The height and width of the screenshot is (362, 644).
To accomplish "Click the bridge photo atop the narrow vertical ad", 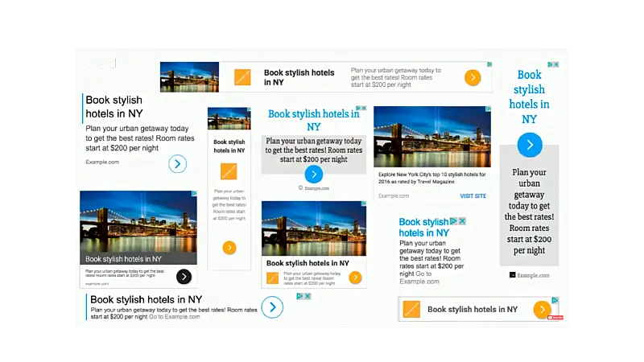I will click(x=229, y=118).
